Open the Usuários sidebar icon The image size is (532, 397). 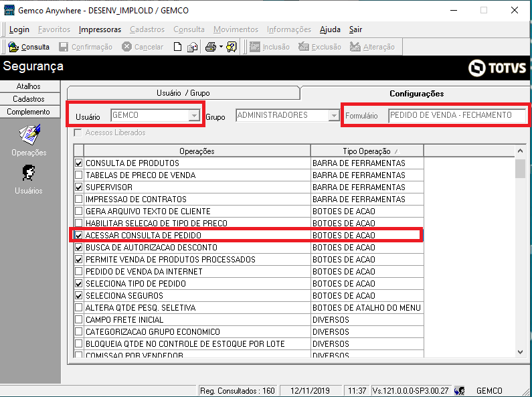[29, 173]
